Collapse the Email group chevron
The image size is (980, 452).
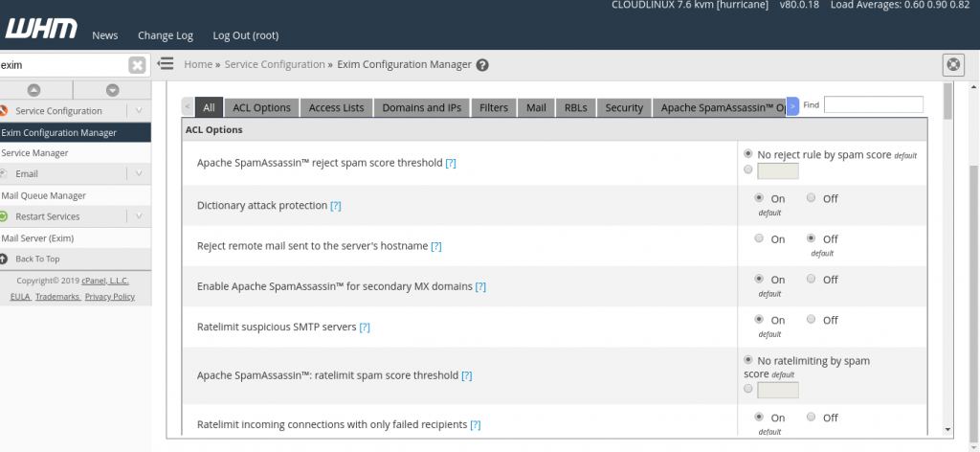click(x=139, y=173)
